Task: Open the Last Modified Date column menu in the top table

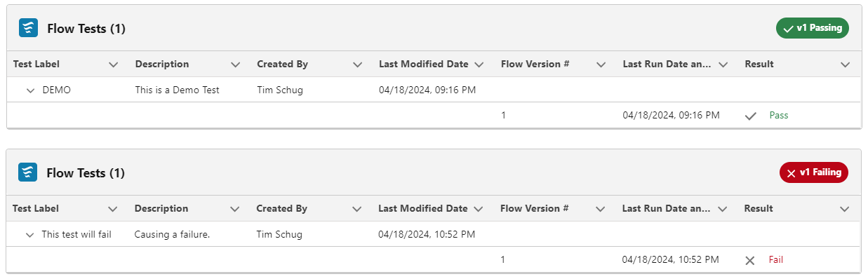Action: click(x=479, y=64)
